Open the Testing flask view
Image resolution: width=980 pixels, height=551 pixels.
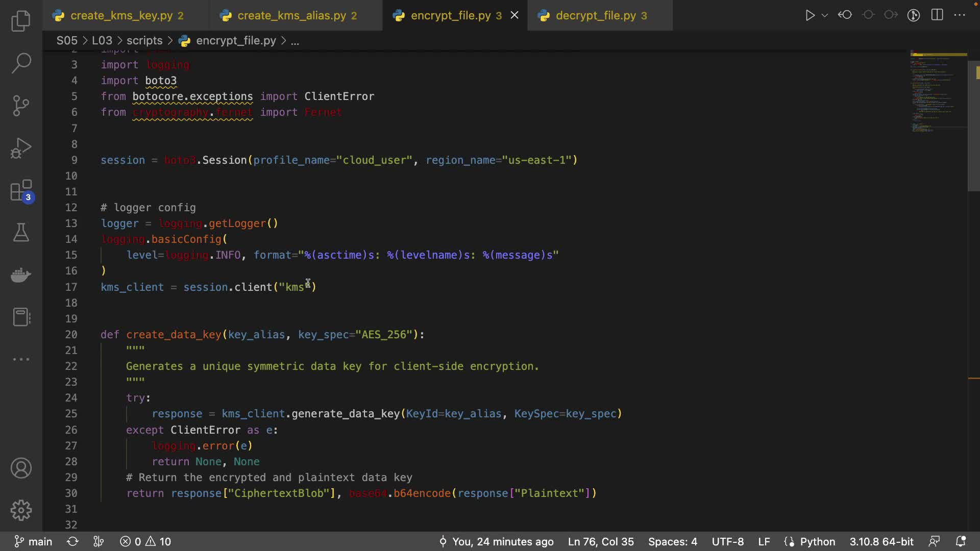pos(21,233)
